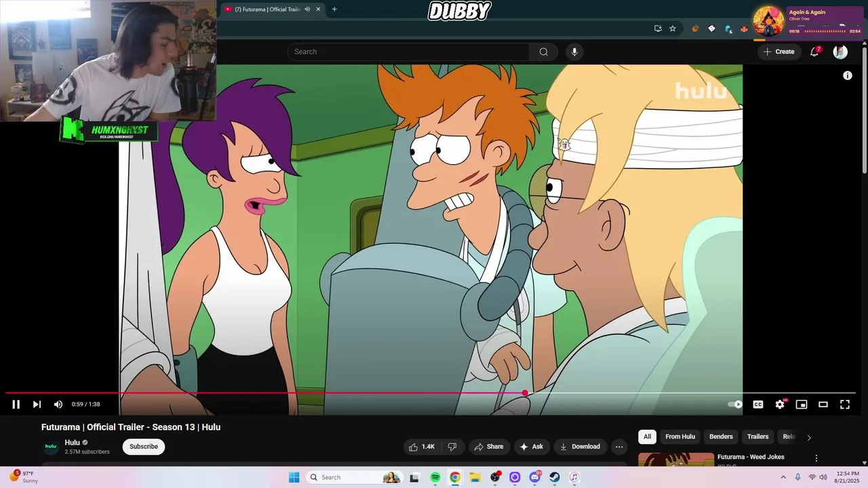This screenshot has height=488, width=868.
Task: Click the install app icon in address bar
Action: pyautogui.click(x=658, y=28)
